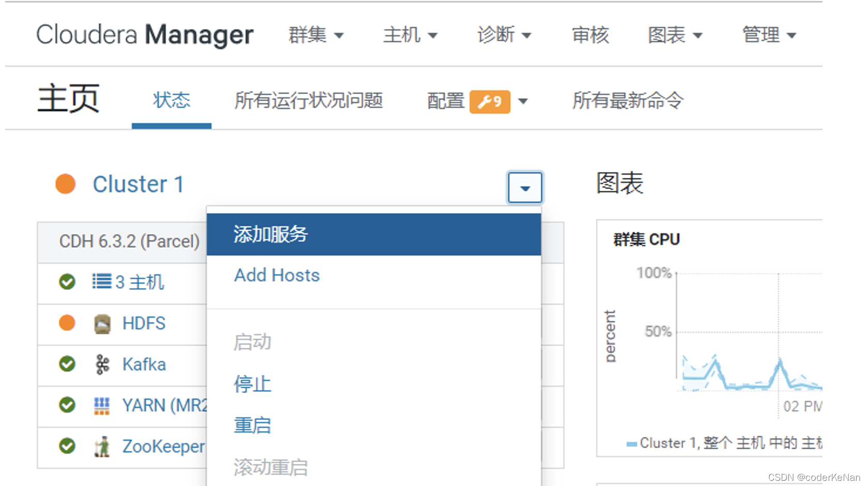Screen dimensions: 868x486
Task: Open the Kafka service link
Action: [x=144, y=364]
